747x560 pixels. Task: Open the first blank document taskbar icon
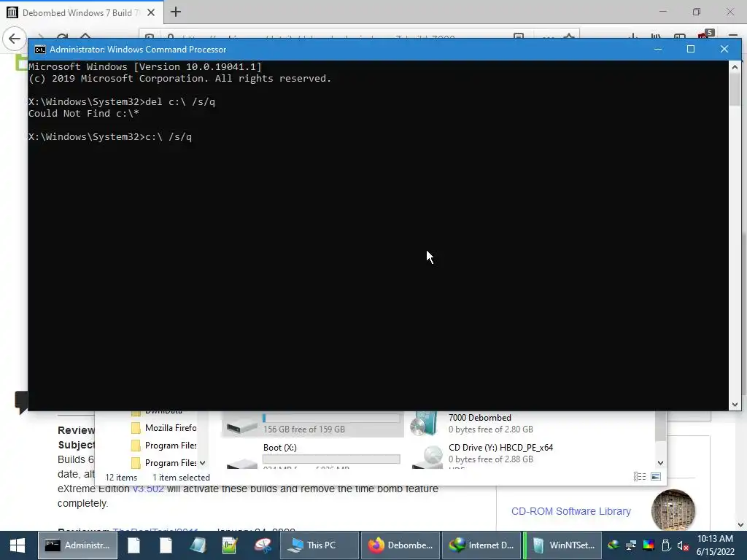[134, 545]
